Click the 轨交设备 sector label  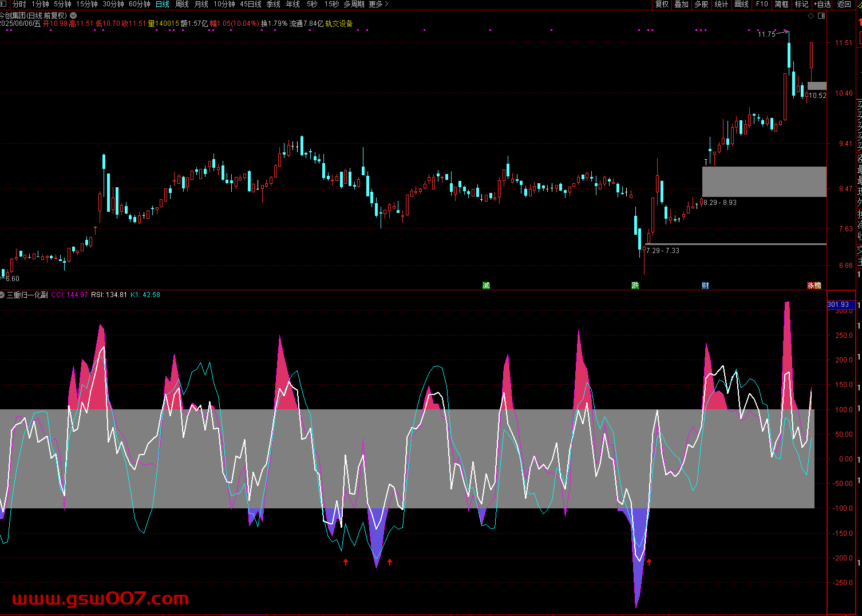click(x=339, y=23)
